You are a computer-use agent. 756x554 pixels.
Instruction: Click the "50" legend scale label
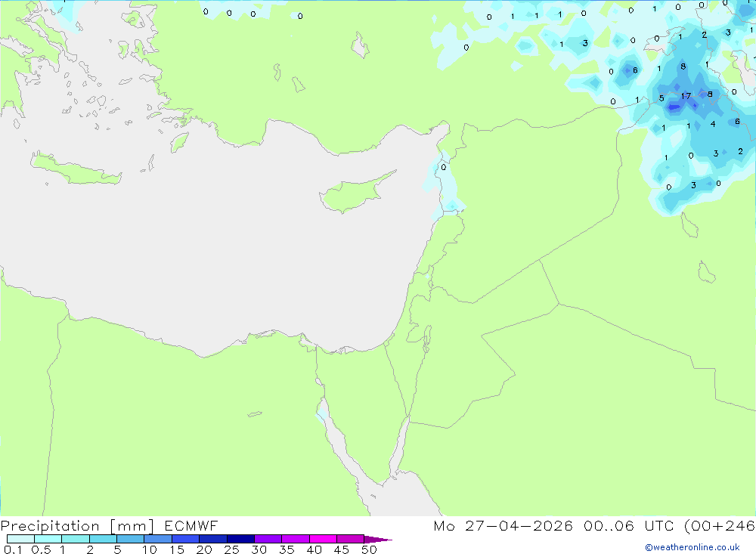click(x=369, y=549)
